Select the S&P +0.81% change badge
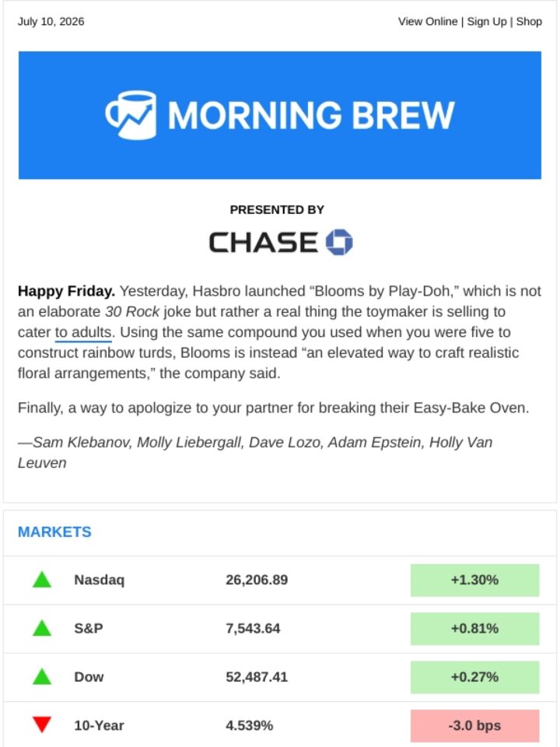560x747 pixels. click(474, 629)
